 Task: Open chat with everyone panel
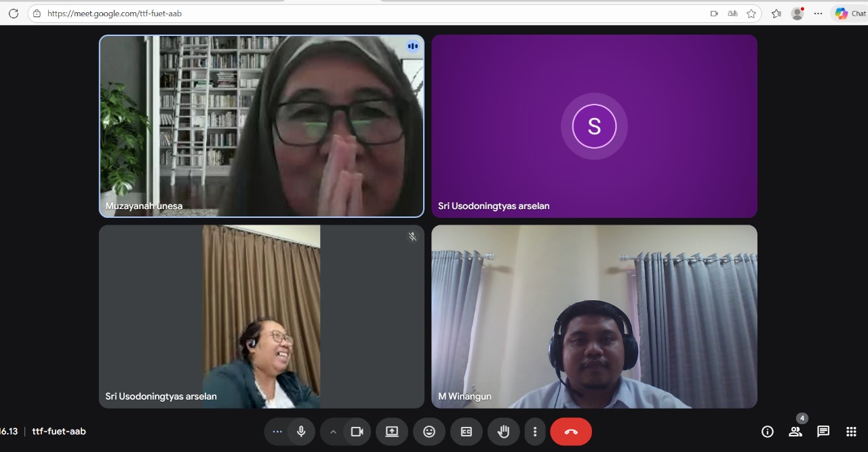[823, 432]
